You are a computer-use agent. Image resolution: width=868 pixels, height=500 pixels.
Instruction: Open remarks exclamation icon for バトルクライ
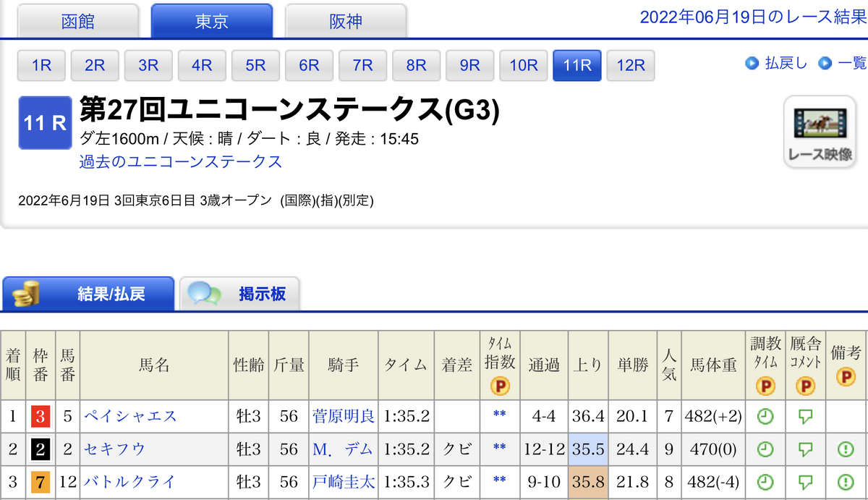coord(845,482)
